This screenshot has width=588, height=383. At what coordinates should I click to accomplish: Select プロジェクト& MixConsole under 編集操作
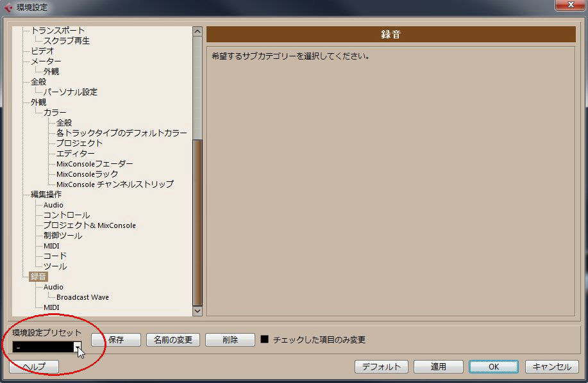point(90,225)
